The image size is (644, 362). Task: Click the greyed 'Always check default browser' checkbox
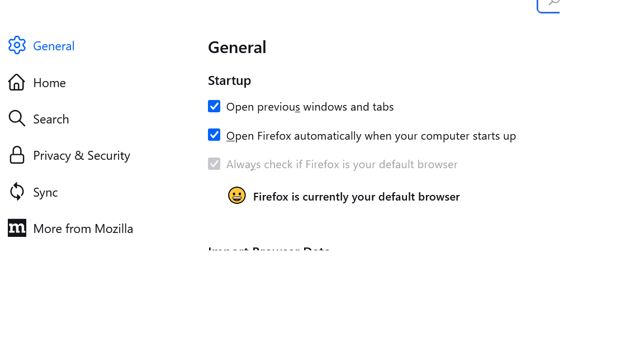[x=214, y=164]
